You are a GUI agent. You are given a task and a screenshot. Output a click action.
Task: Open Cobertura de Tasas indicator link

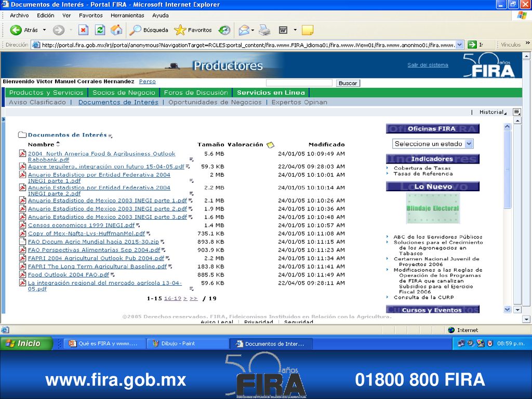[422, 168]
